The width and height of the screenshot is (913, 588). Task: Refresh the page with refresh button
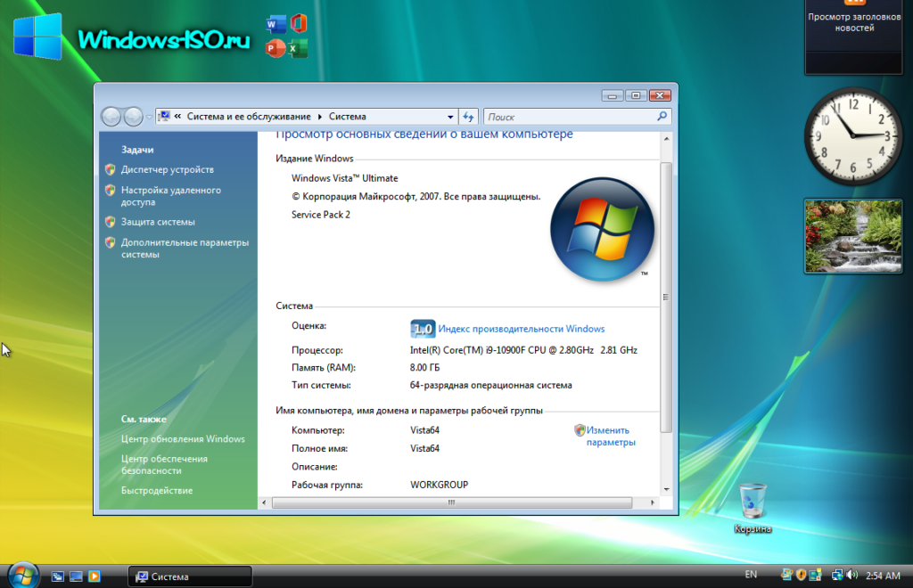coord(469,117)
